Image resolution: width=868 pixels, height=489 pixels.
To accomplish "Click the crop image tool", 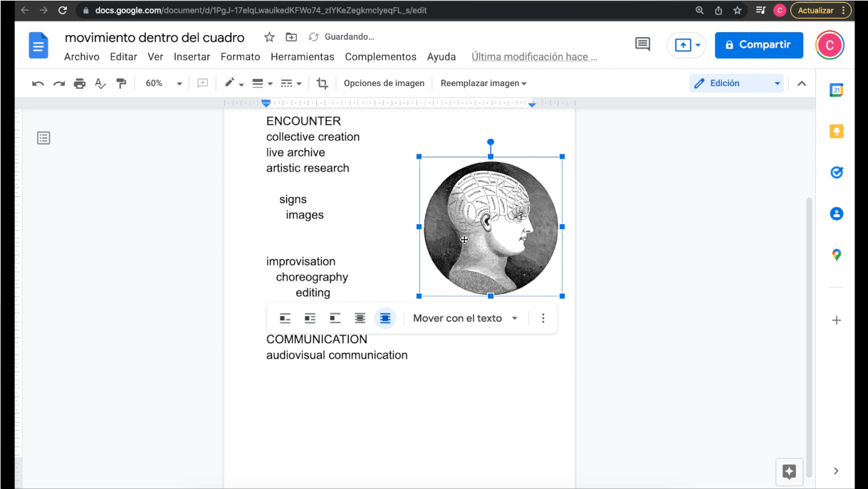I will (x=322, y=83).
